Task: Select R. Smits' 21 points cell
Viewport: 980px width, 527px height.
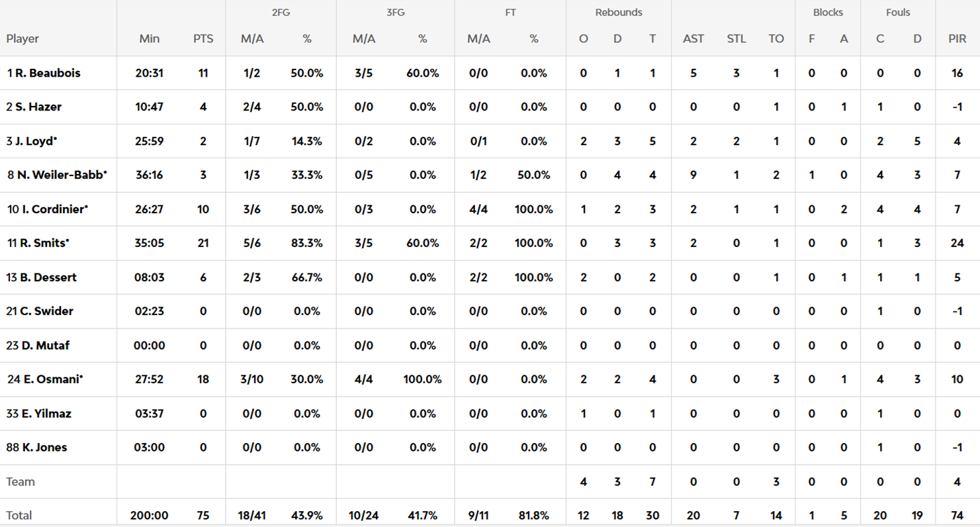Action: (203, 243)
